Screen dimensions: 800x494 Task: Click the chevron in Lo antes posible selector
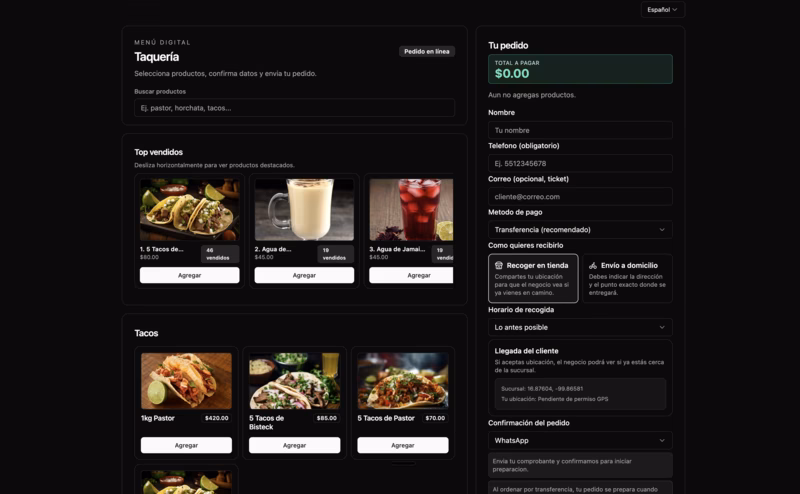click(662, 327)
